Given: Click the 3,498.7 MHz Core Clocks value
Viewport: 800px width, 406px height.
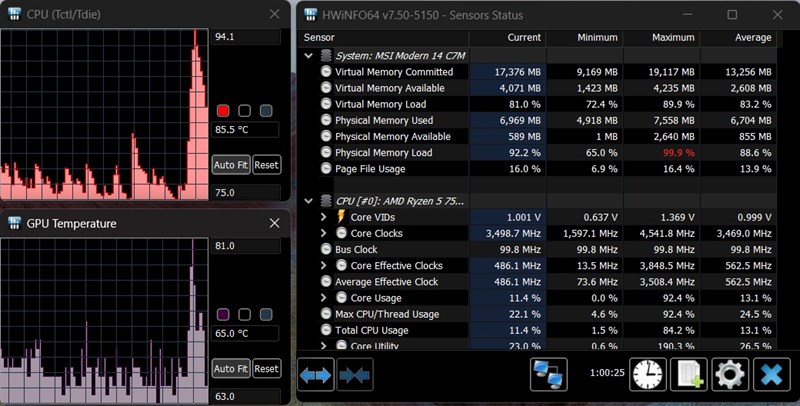Looking at the screenshot, I should point(513,234).
